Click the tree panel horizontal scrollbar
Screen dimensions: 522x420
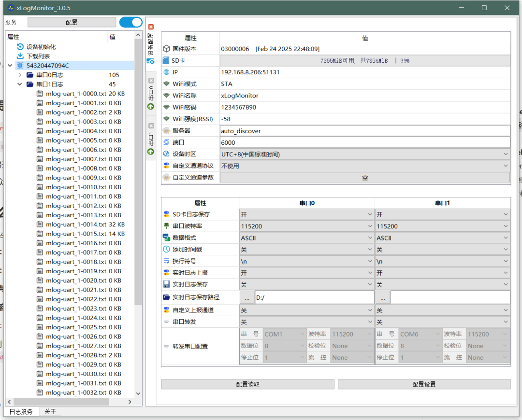click(61, 402)
